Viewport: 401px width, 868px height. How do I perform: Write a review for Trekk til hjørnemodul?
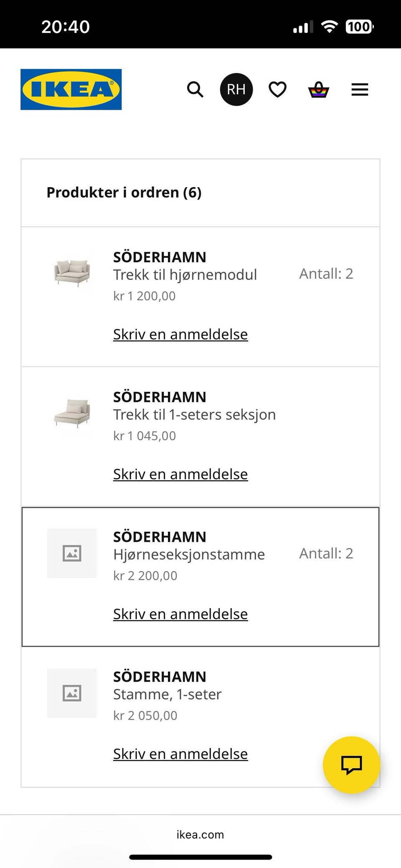180,334
